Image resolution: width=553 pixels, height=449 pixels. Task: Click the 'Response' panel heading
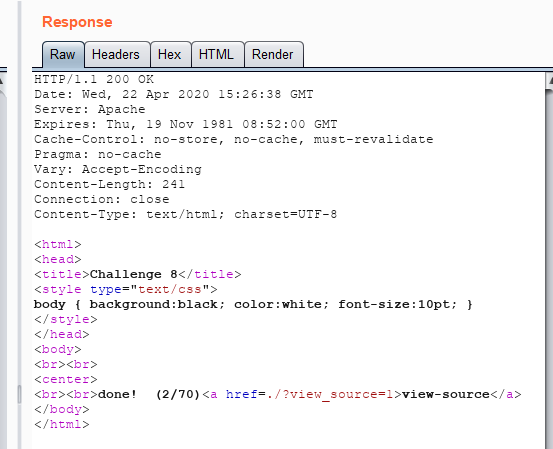tap(77, 22)
